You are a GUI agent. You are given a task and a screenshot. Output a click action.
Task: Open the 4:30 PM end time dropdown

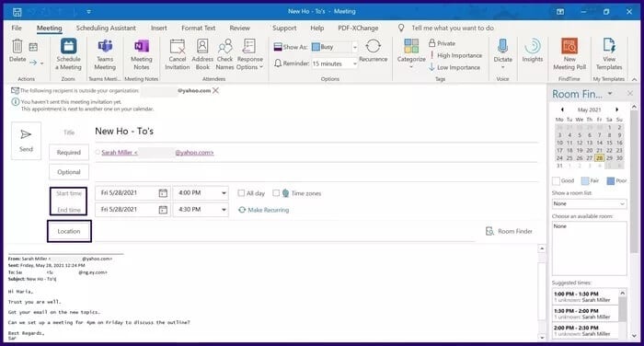224,210
